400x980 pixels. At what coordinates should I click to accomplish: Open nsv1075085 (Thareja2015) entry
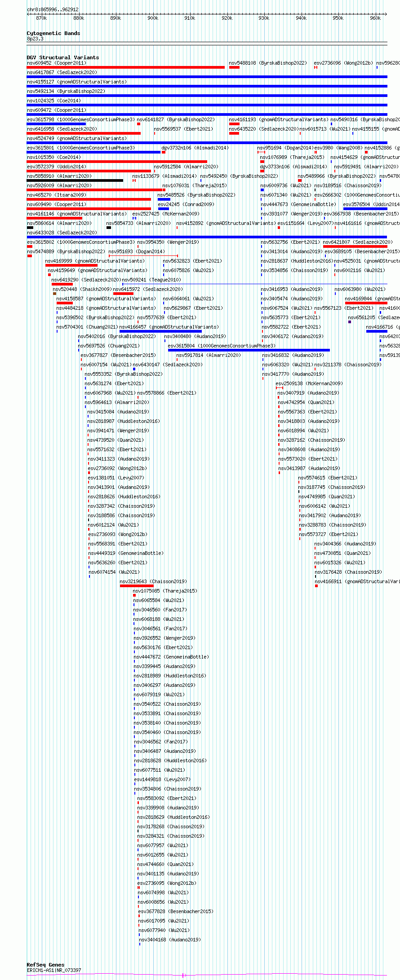click(165, 591)
